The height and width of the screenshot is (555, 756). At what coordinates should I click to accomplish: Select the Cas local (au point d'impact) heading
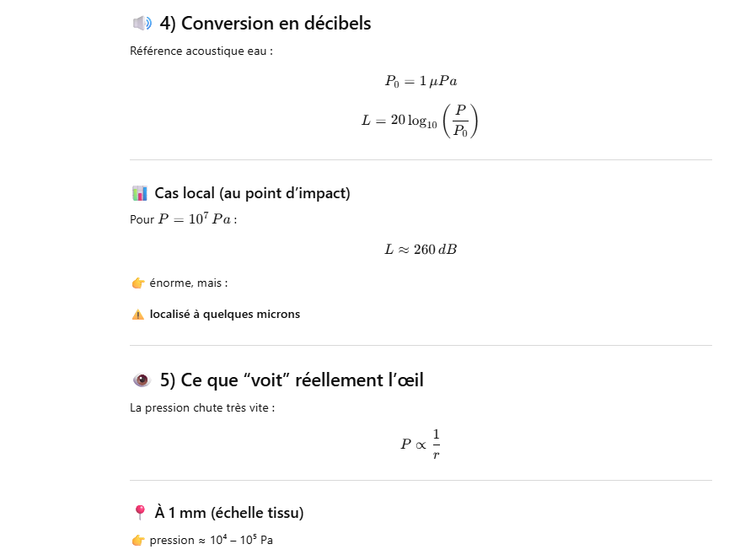[252, 193]
